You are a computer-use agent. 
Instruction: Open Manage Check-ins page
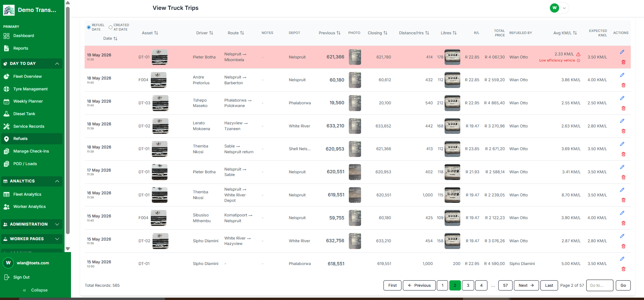[32, 151]
